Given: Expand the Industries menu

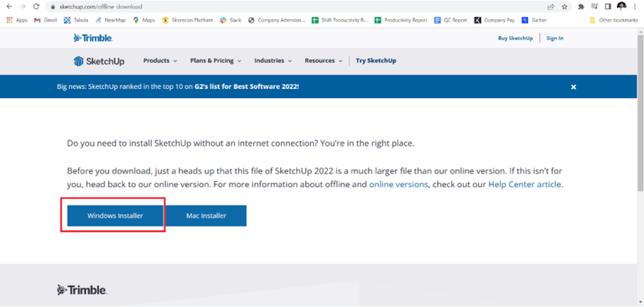Looking at the screenshot, I should (x=273, y=60).
